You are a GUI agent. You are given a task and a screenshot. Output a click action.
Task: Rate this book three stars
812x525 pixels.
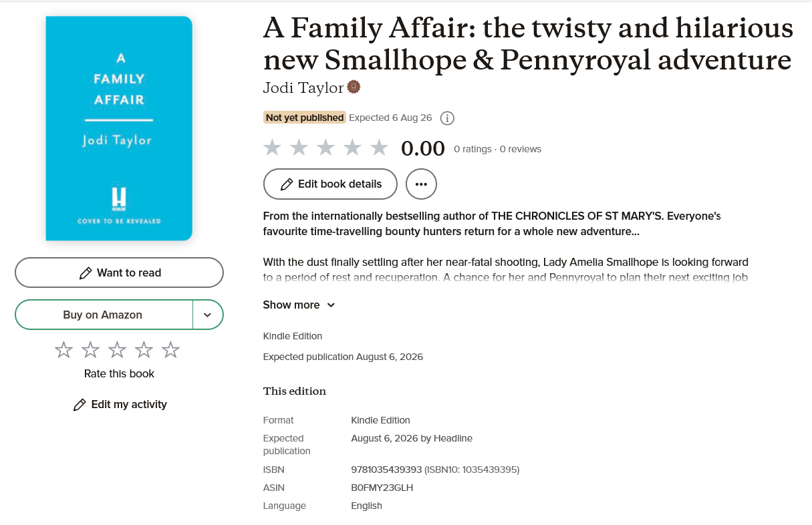[117, 349]
